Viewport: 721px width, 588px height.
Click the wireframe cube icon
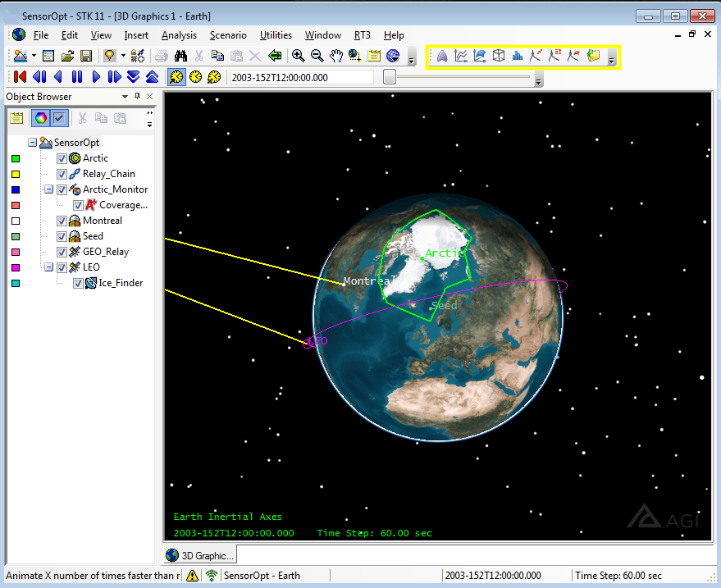499,56
